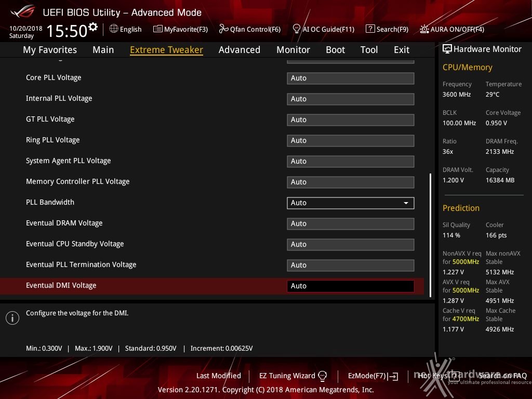Image resolution: width=532 pixels, height=399 pixels.
Task: Open clock settings via gear icon
Action: tap(92, 27)
